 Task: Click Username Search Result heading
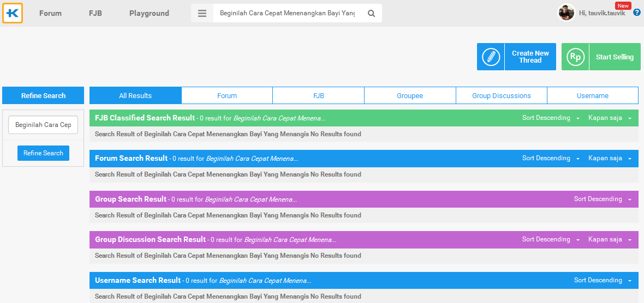coord(138,280)
